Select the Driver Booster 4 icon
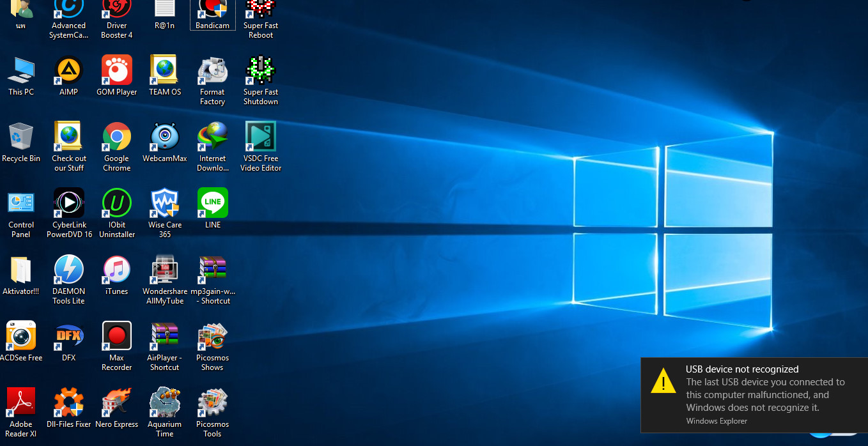Image resolution: width=868 pixels, height=446 pixels. tap(117, 9)
